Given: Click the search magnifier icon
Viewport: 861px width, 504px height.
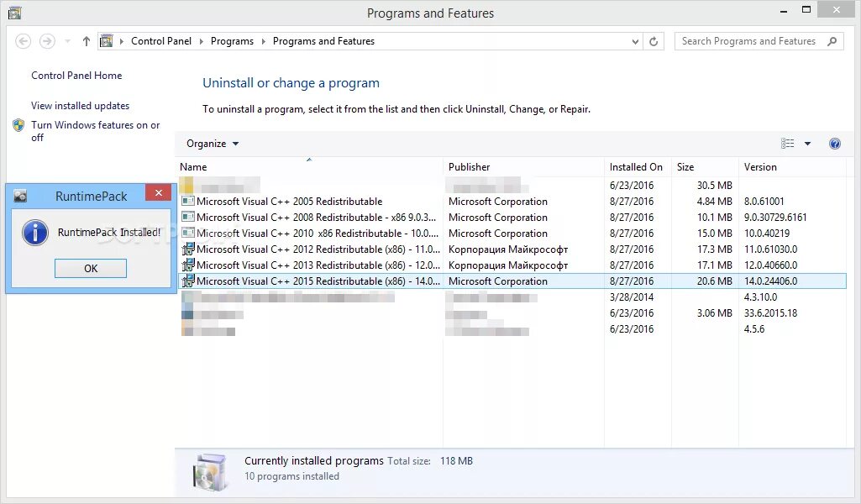Looking at the screenshot, I should click(832, 41).
